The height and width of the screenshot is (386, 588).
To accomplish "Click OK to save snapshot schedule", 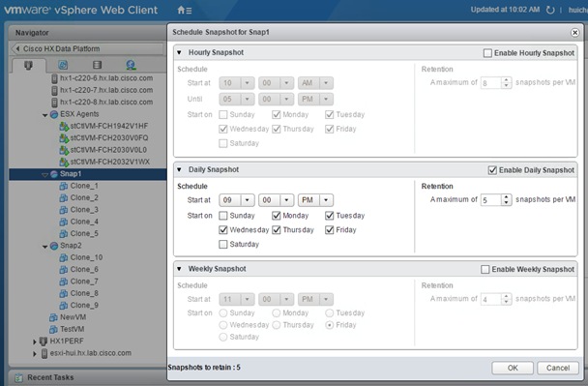I will click(x=513, y=368).
